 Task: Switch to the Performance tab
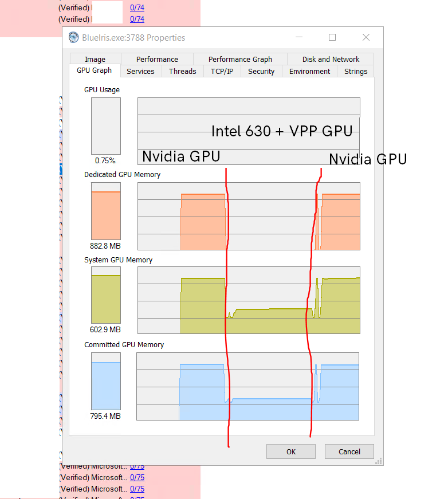click(x=157, y=59)
